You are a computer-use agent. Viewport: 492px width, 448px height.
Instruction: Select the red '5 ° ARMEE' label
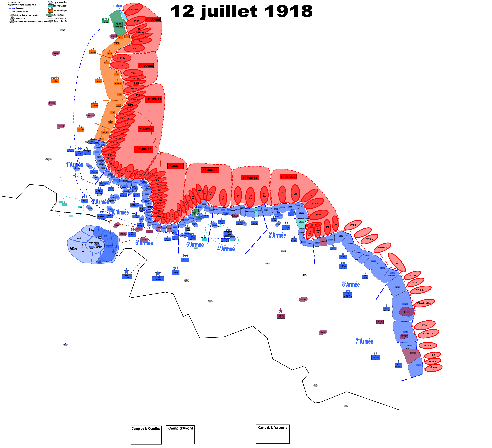pos(288,177)
